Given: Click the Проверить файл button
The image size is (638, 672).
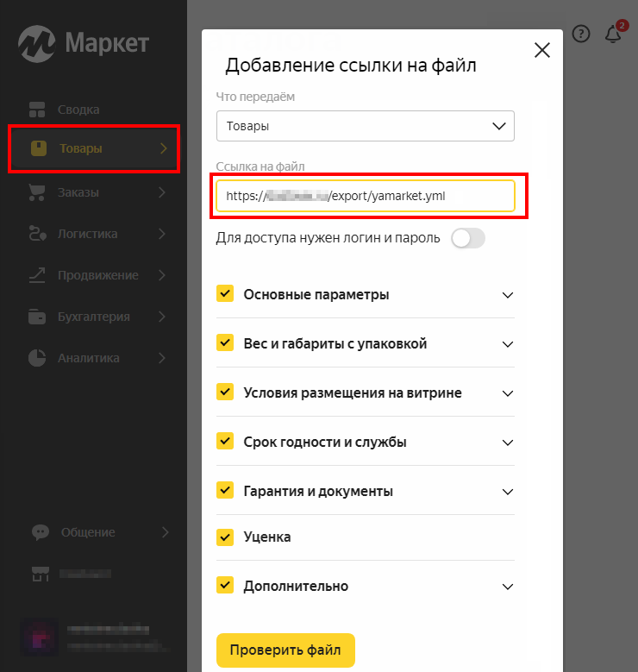Looking at the screenshot, I should (x=285, y=650).
